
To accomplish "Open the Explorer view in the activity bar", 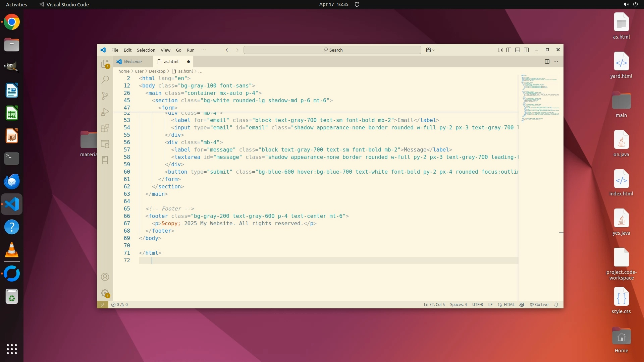I will (x=105, y=63).
